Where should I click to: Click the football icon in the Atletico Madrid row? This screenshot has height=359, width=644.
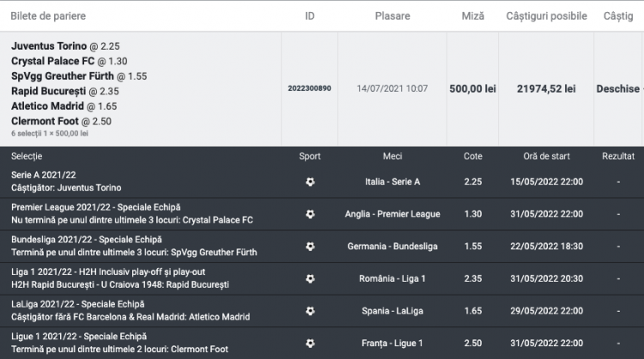[x=310, y=311]
